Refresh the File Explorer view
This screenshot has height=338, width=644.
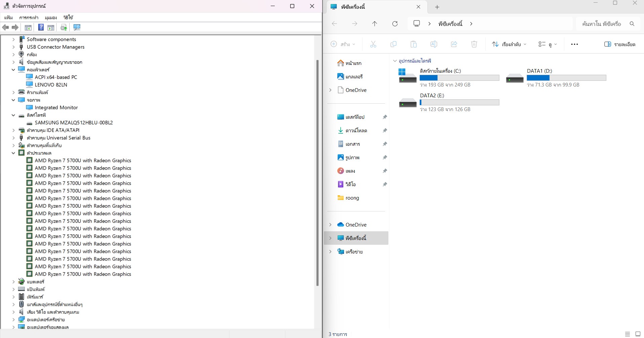click(x=395, y=24)
